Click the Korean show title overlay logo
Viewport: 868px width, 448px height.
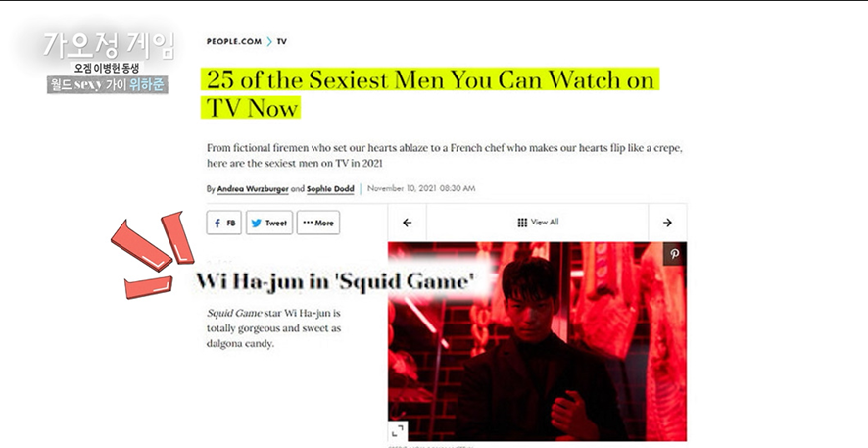109,45
